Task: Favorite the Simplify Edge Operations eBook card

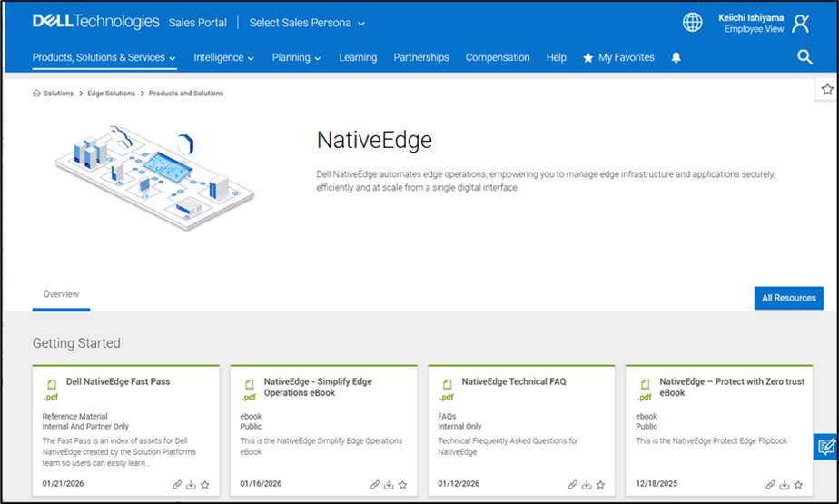Action: click(402, 485)
